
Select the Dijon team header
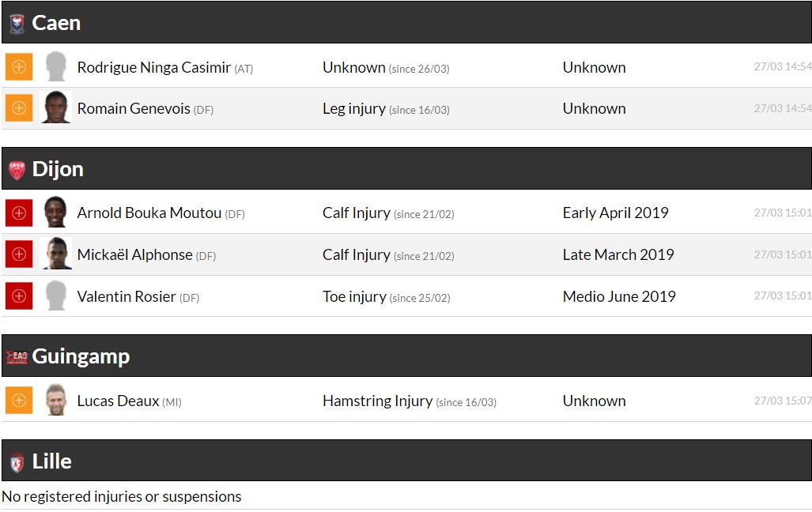(x=58, y=169)
